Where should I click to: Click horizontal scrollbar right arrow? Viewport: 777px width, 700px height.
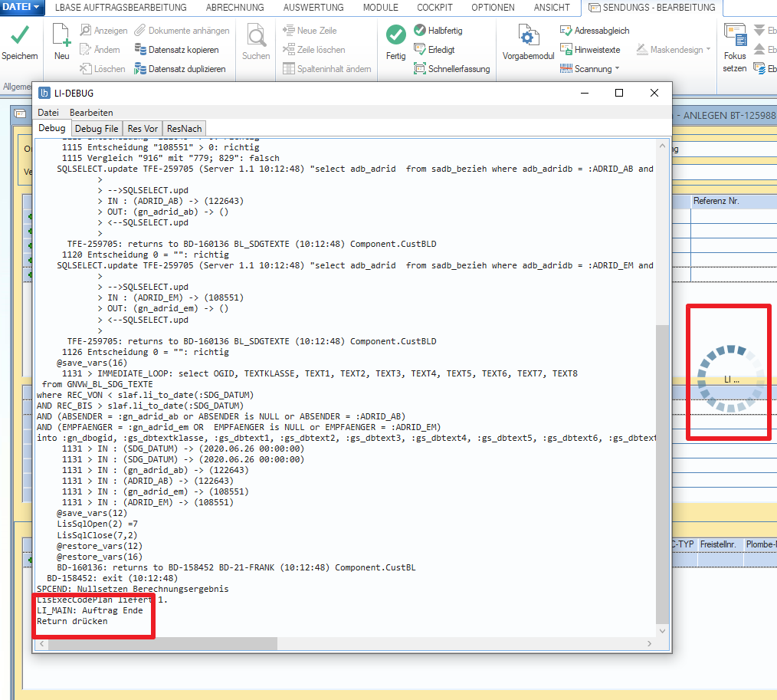point(649,643)
